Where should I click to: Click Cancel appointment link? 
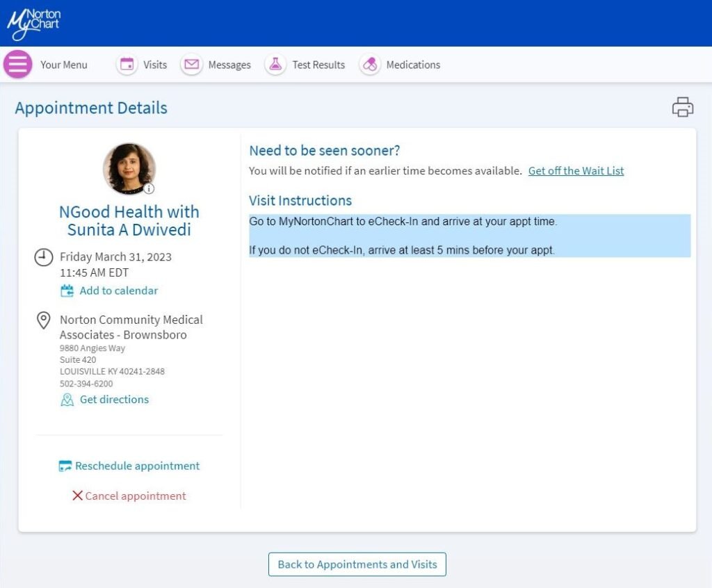[136, 496]
